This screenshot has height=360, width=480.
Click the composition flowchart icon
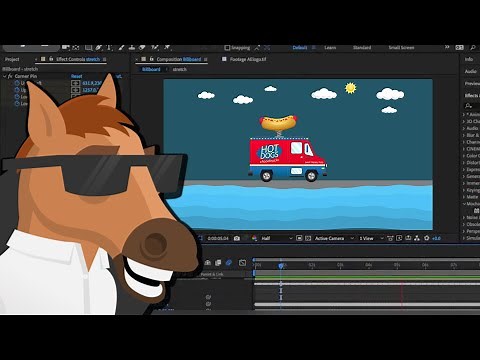pos(417,238)
